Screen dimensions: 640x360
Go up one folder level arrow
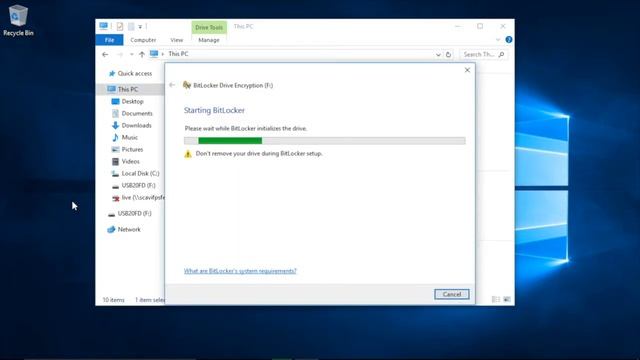tap(142, 54)
